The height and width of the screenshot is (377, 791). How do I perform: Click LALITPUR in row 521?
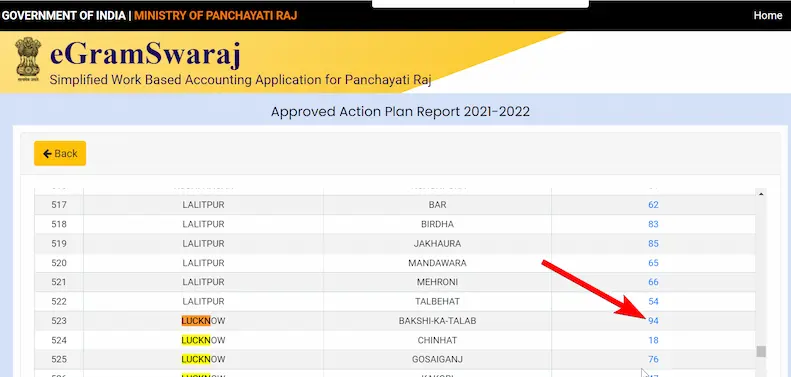tap(203, 282)
